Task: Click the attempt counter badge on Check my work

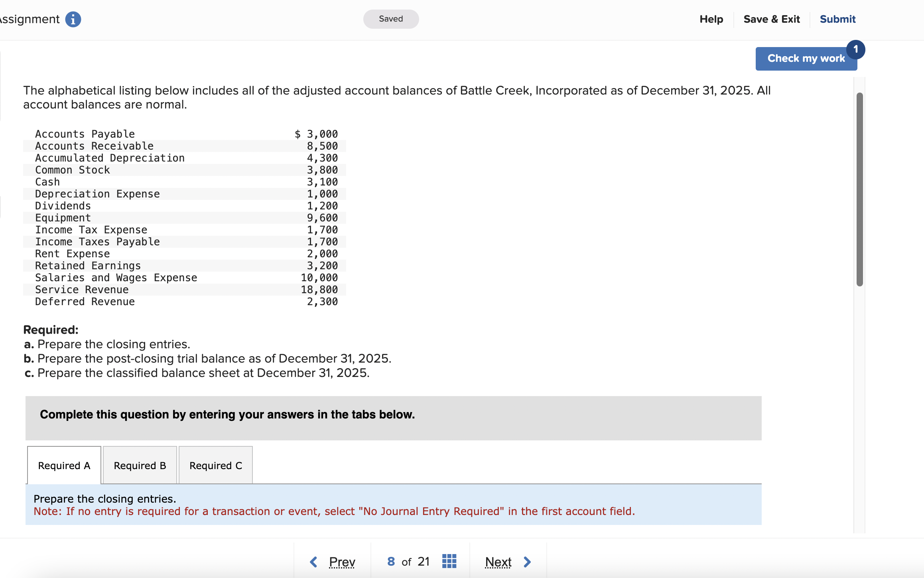Action: coord(856,49)
